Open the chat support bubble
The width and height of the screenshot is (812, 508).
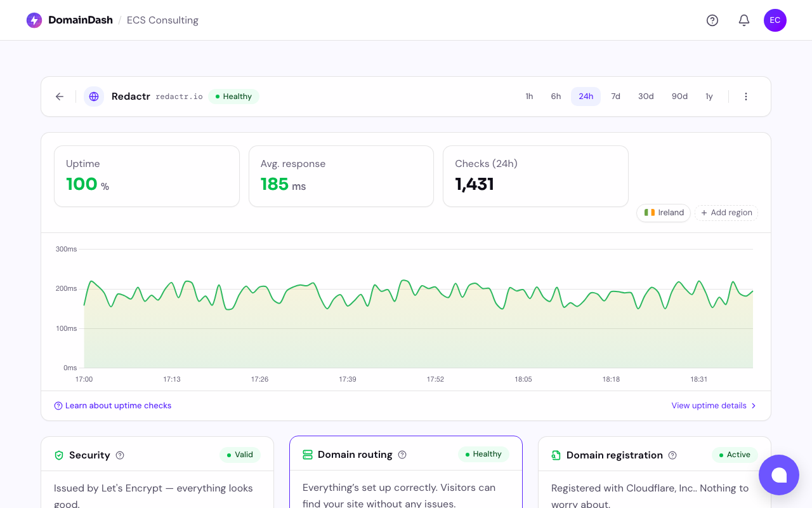point(779,475)
